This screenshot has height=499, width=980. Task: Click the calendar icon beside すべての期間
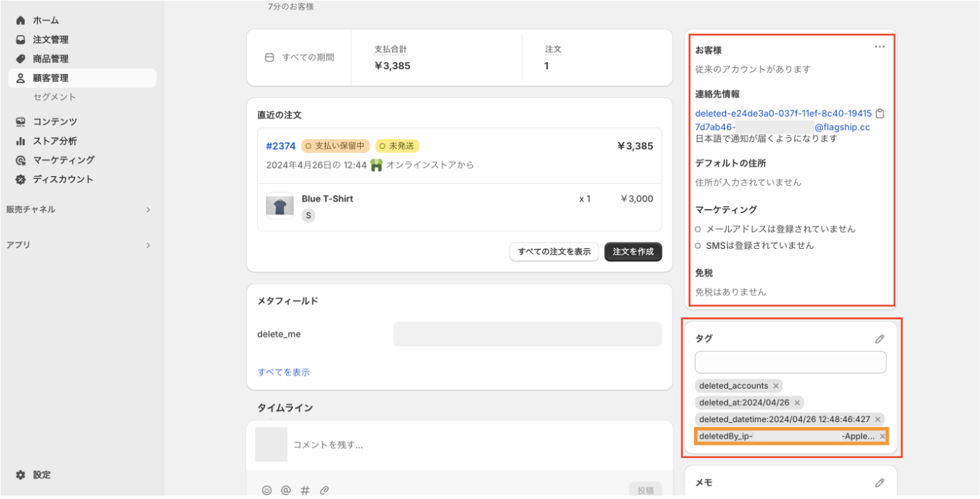269,57
